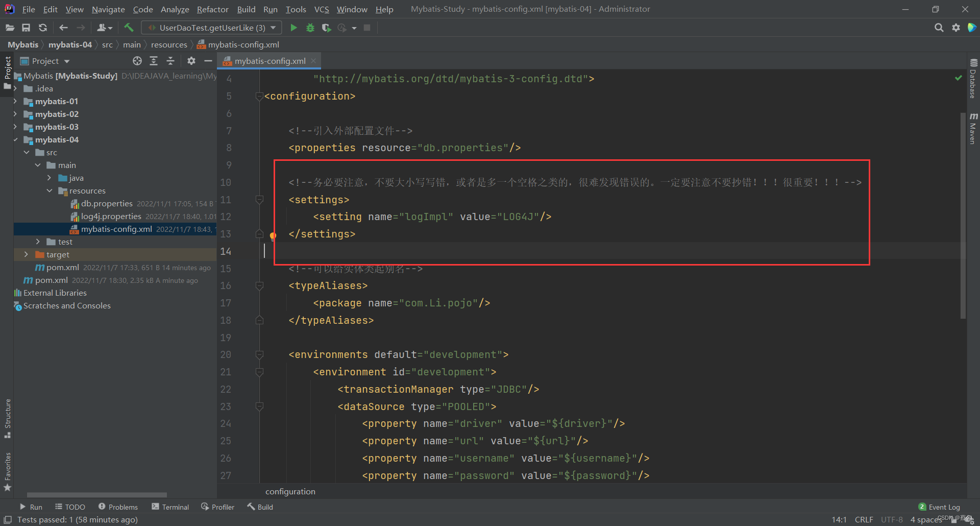Open the Refactor menu

[x=213, y=9]
